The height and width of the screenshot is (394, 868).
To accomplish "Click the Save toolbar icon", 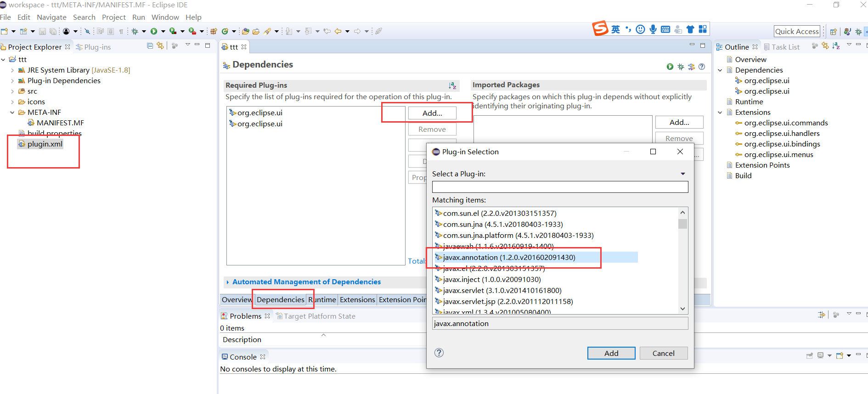I will (x=42, y=31).
